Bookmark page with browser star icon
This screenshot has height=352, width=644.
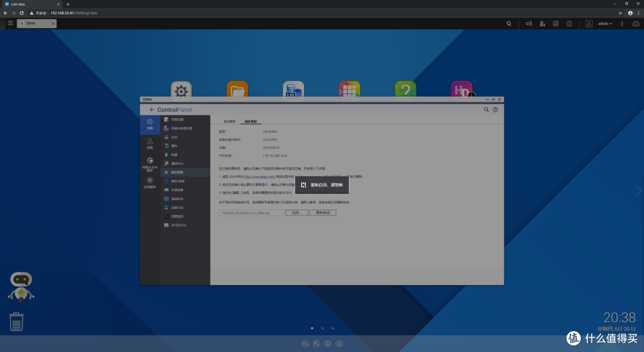click(620, 13)
